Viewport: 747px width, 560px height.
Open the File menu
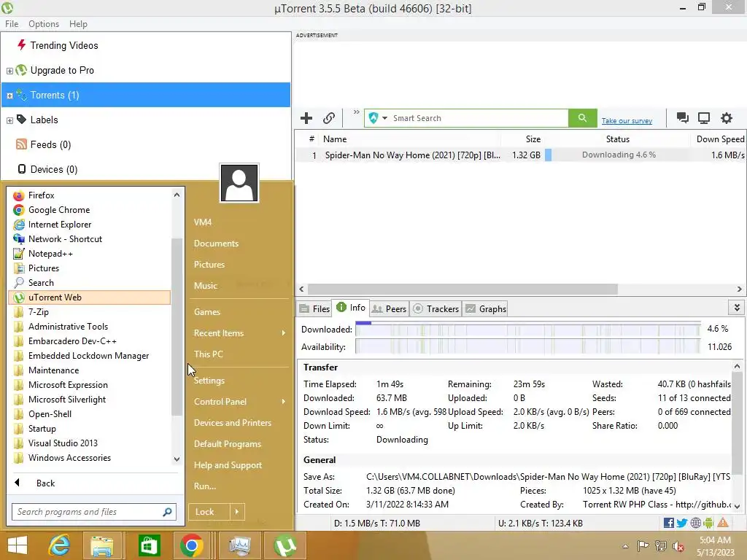[12, 24]
